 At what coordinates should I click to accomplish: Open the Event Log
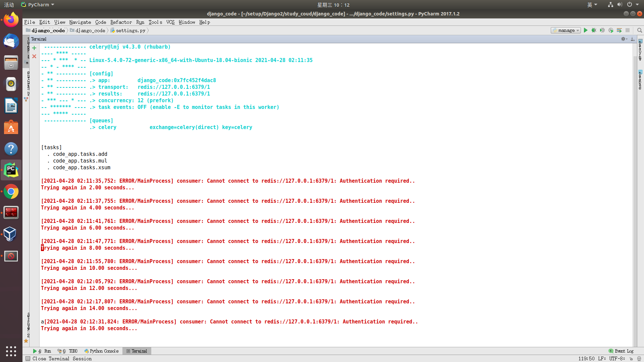click(x=621, y=351)
